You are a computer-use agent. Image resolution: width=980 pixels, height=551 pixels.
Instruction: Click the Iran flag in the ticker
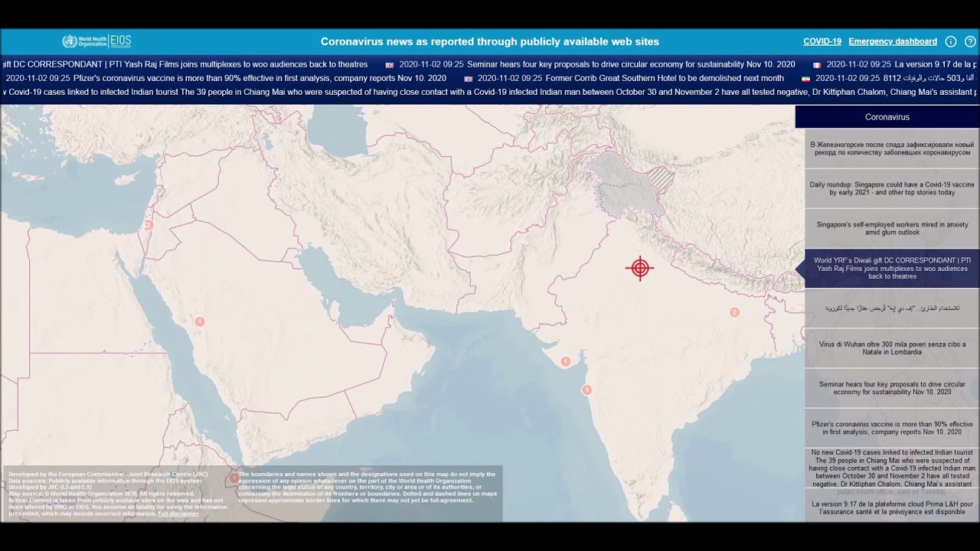[805, 79]
